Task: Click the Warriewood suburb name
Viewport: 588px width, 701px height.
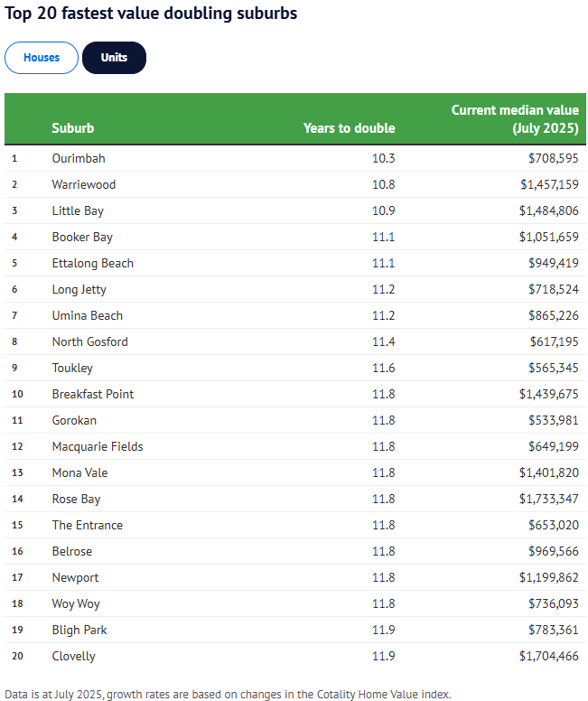Action: [x=84, y=184]
